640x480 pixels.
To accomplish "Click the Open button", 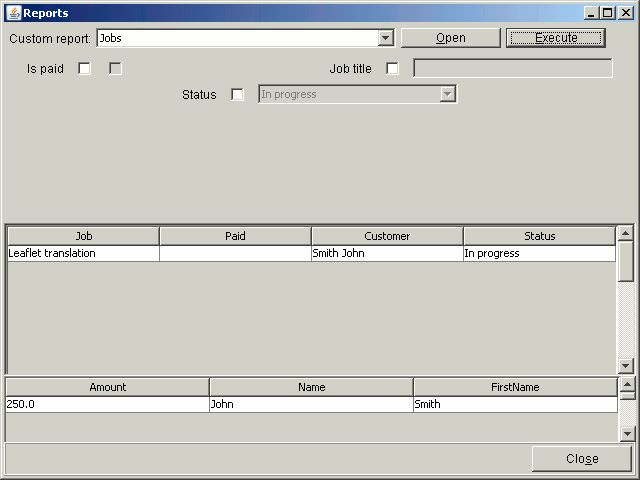I will 451,38.
